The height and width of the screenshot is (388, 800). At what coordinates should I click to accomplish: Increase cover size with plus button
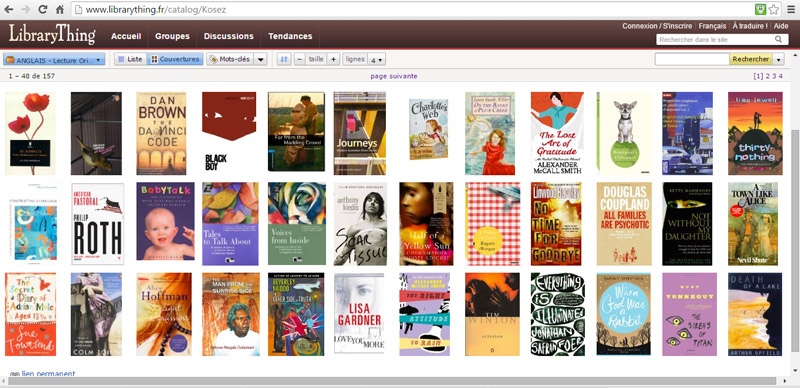tap(333, 59)
